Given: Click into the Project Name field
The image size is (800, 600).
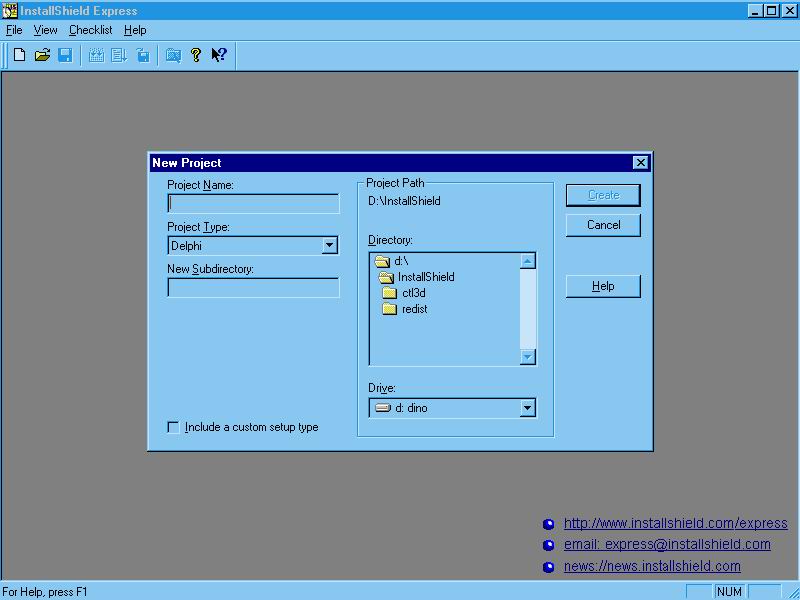Looking at the screenshot, I should pyautogui.click(x=254, y=204).
